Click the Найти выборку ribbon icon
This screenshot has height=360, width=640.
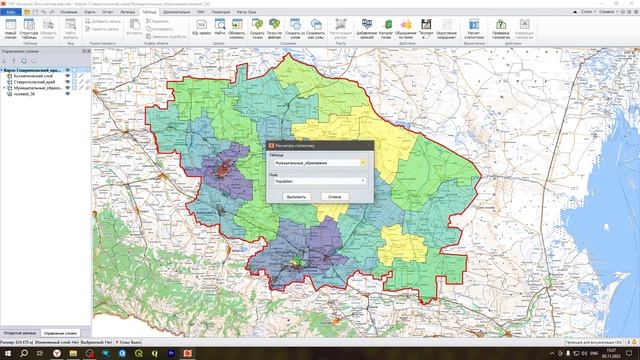71,29
